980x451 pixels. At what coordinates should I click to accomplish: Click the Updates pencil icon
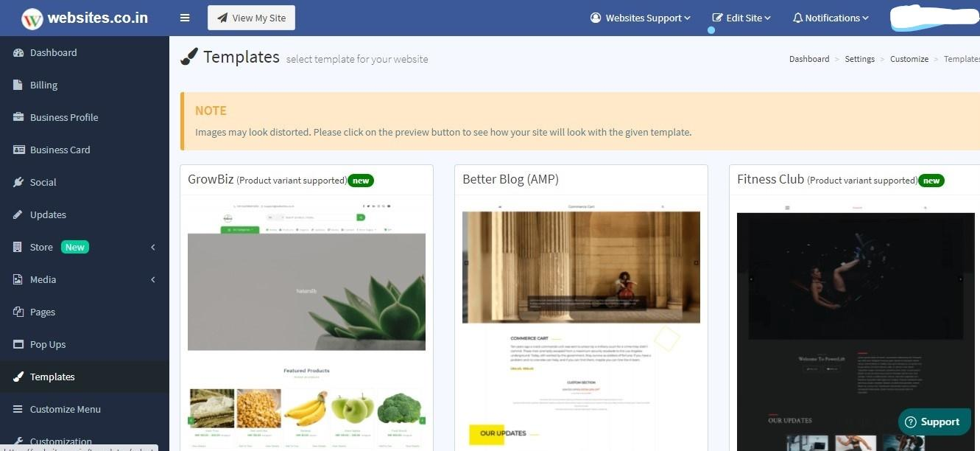tap(18, 214)
